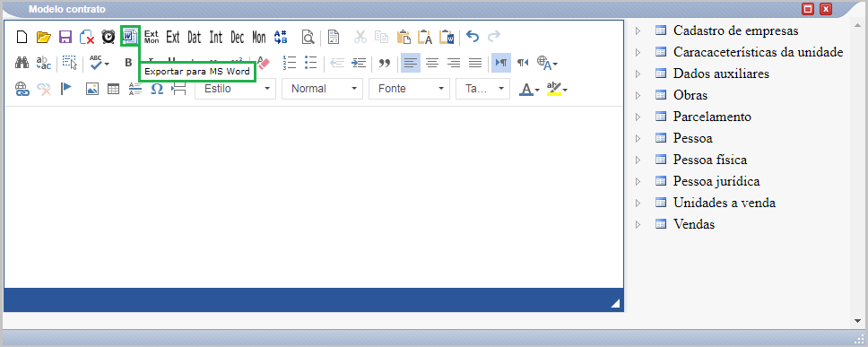Open the Fonte dropdown

pos(409,89)
